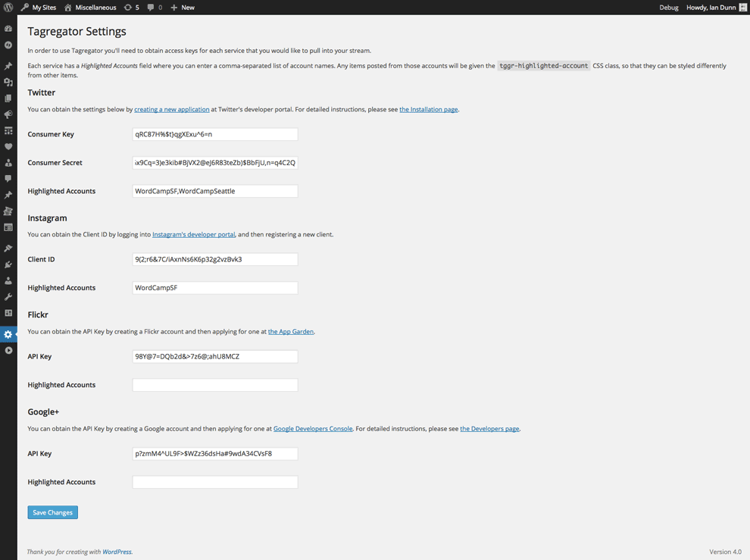Click the Tagregator Settings page title
This screenshot has height=560, width=750.
tap(77, 31)
